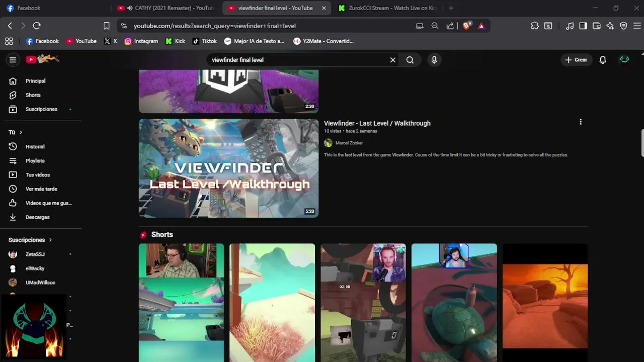Viewport: 644px width, 362px height.
Task: Open Leo AI sparkle icon in toolbar
Action: pos(610,26)
